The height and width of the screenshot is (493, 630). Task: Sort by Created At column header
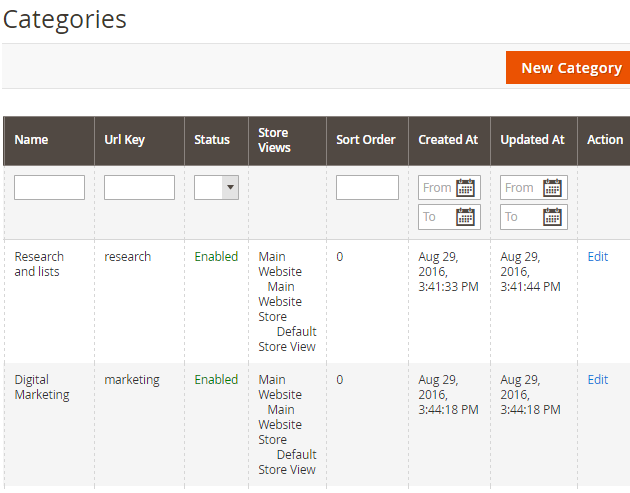[448, 140]
